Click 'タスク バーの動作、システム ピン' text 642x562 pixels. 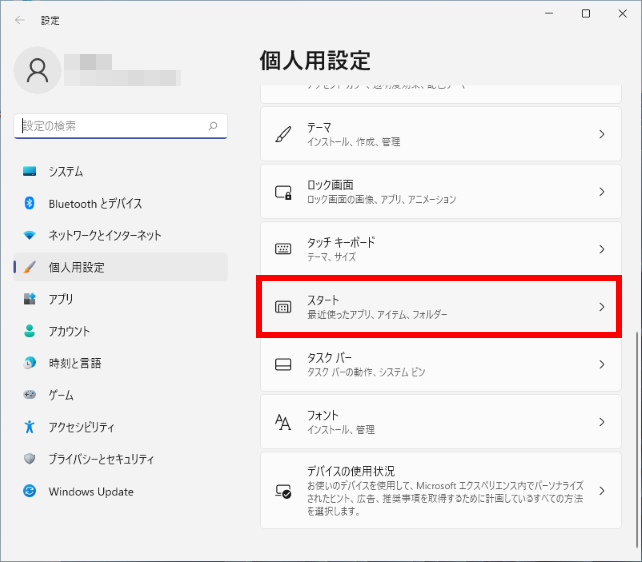click(366, 372)
